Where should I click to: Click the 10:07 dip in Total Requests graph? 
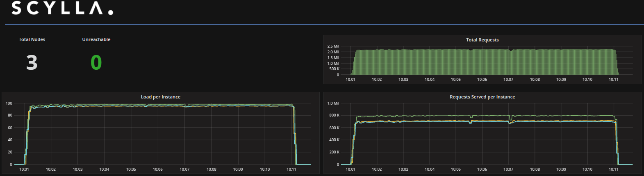point(510,50)
